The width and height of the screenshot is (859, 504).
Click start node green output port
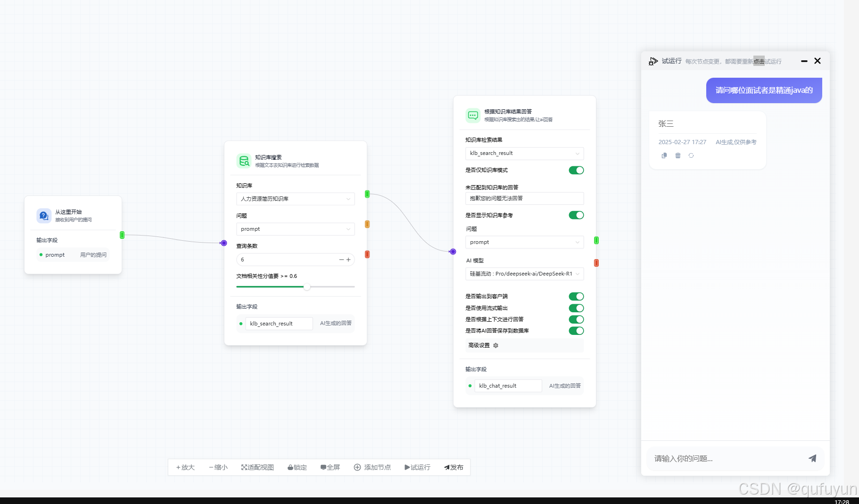coord(122,235)
